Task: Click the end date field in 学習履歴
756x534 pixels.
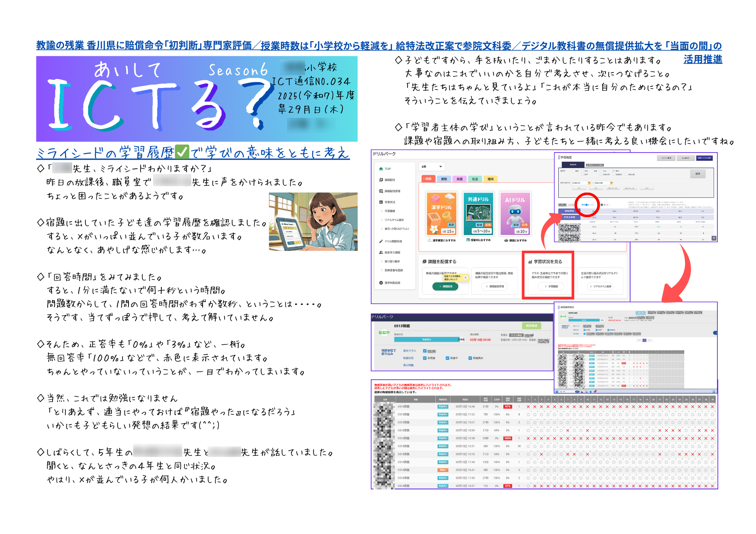Action: 602,183
